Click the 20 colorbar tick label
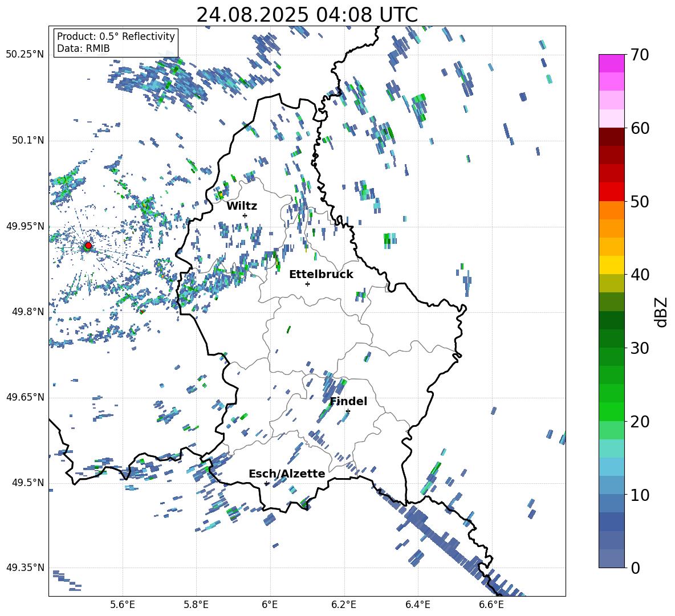The image size is (675, 616). click(x=640, y=422)
